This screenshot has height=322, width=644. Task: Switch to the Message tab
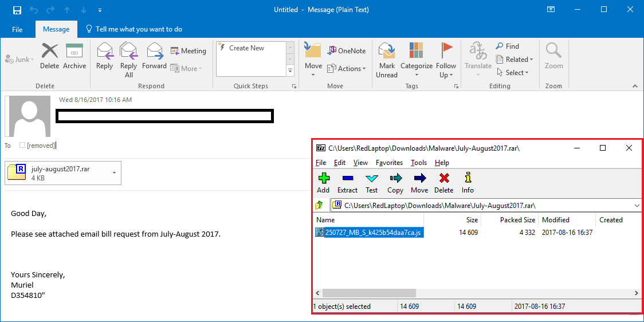[x=56, y=29]
